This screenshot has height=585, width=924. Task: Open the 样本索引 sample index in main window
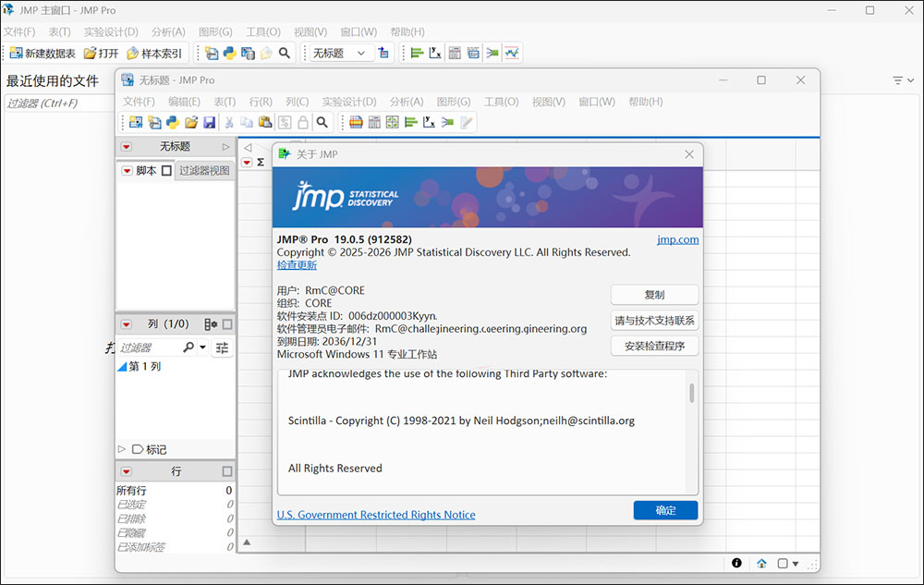154,53
